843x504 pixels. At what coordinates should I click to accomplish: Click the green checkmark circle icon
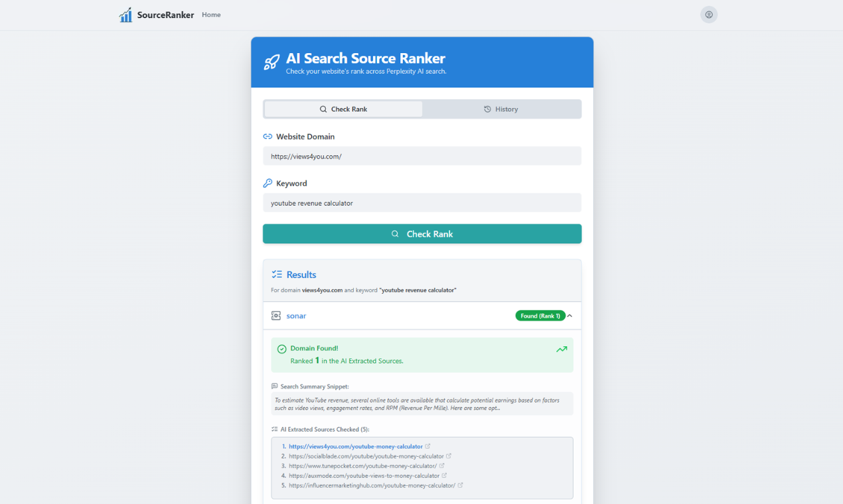pos(281,349)
